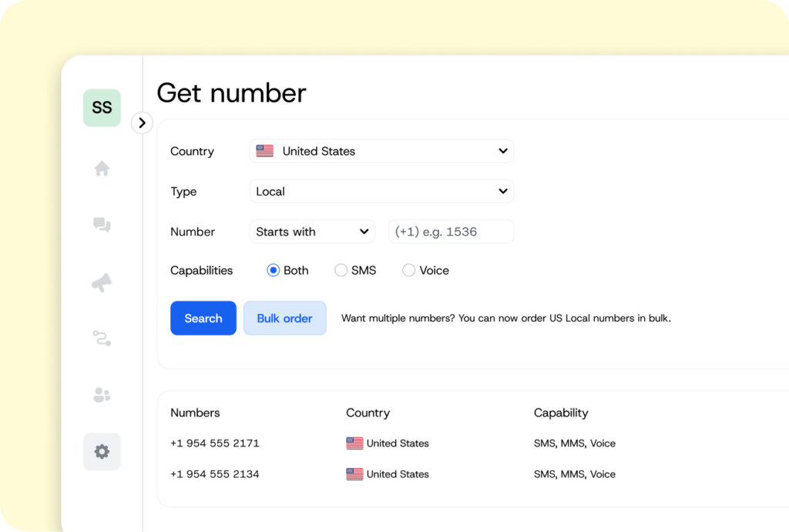Open the Starts with number filter dropdown
Viewport: 789px width, 532px height.
click(x=312, y=231)
